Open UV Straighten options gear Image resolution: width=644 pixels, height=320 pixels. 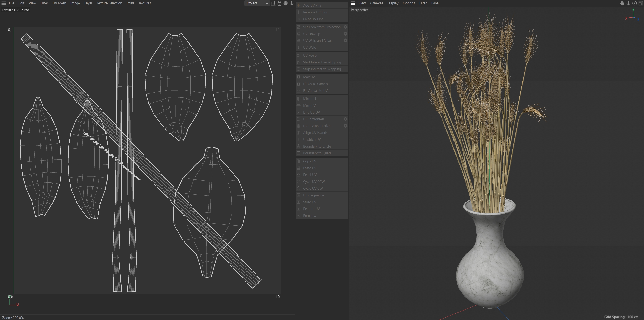click(x=345, y=119)
